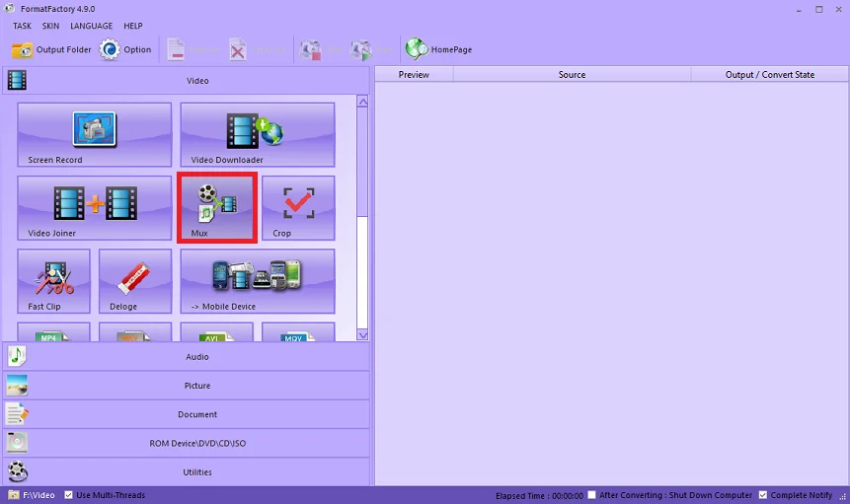Click the FormatFactory title bar app icon

(9, 8)
